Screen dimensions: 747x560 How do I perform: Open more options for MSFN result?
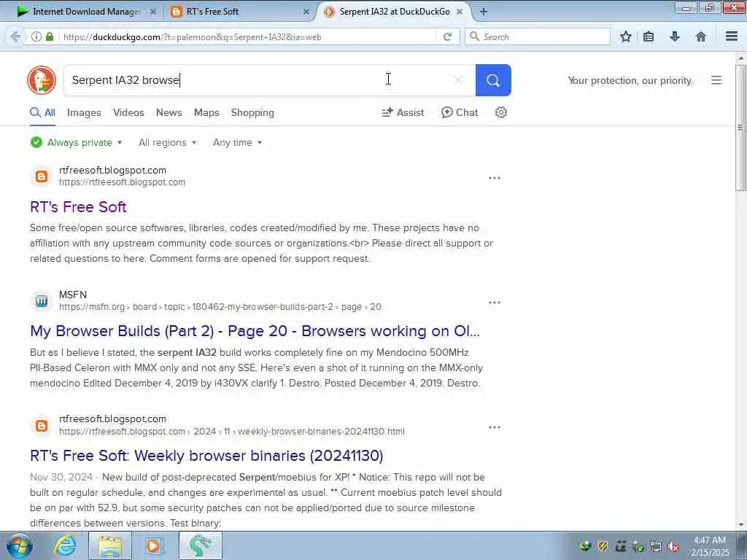[495, 303]
